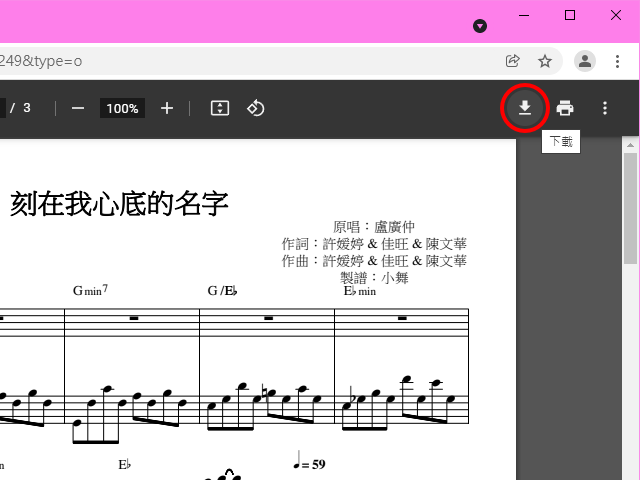
Task: Zoom out the PDF
Action: pyautogui.click(x=77, y=108)
